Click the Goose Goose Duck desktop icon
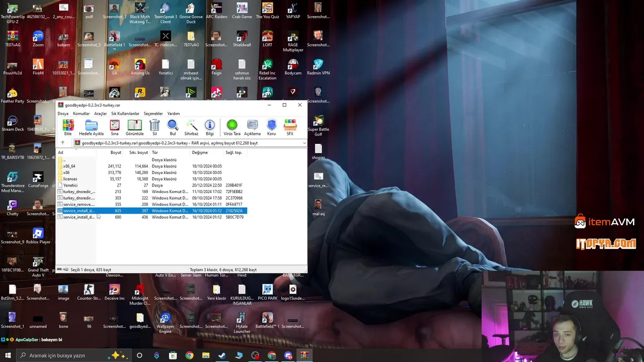 (x=191, y=13)
